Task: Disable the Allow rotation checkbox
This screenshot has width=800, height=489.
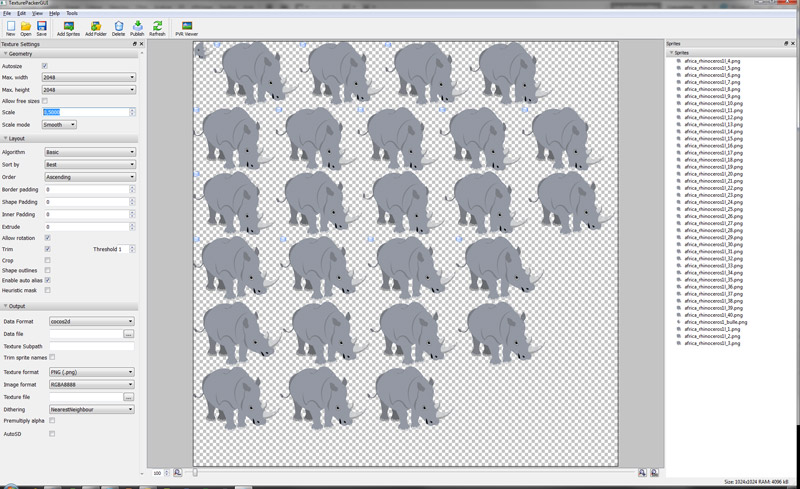Action: point(47,238)
